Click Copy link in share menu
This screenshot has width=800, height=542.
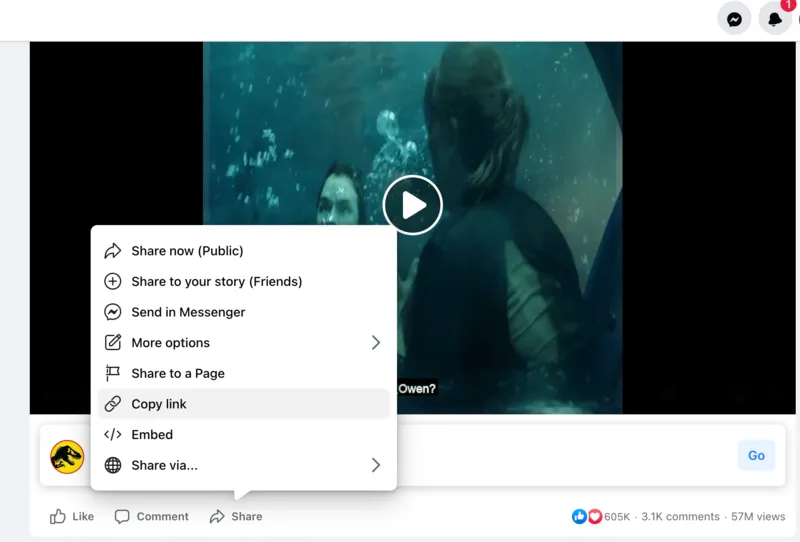[x=159, y=404]
